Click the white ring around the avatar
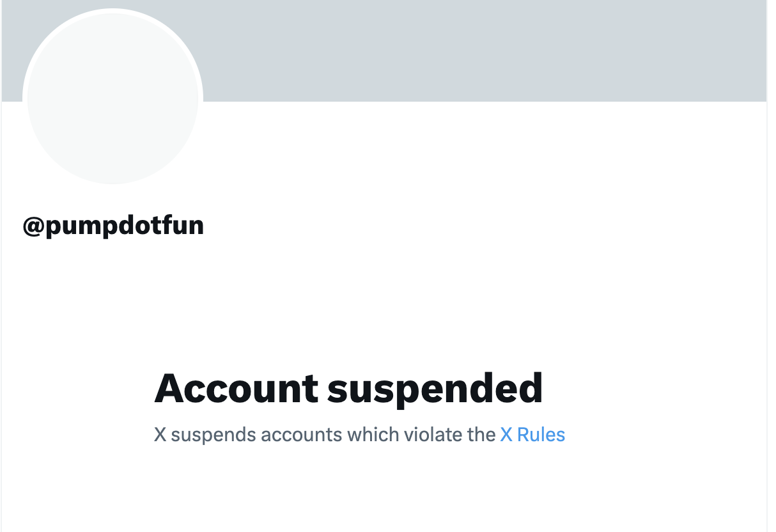 click(113, 11)
